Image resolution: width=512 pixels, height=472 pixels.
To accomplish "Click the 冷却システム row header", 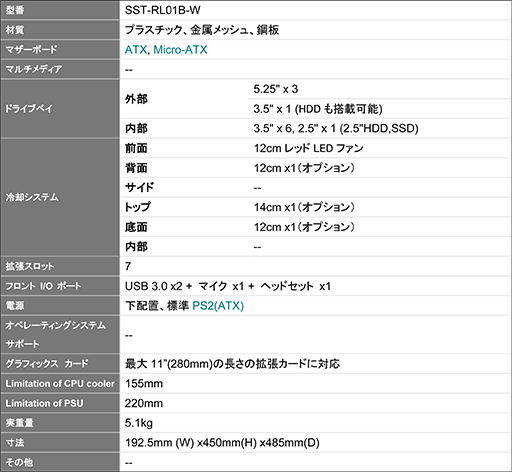I will [x=60, y=197].
